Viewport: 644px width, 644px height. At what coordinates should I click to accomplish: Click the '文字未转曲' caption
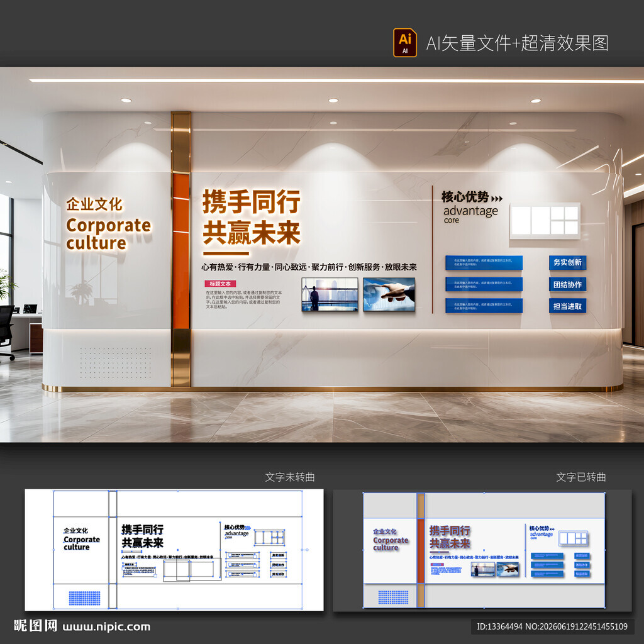(x=290, y=477)
